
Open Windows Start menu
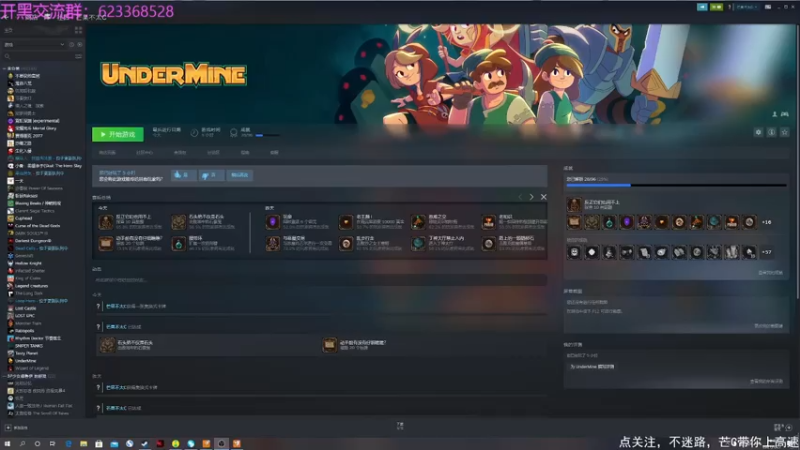click(x=7, y=443)
